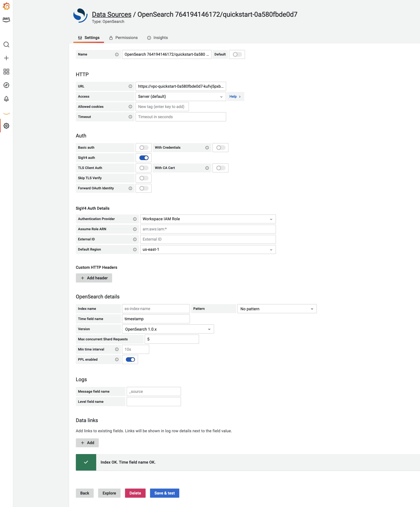Viewport: 420px width, 507px height.
Task: Open the Insights tab
Action: (157, 38)
